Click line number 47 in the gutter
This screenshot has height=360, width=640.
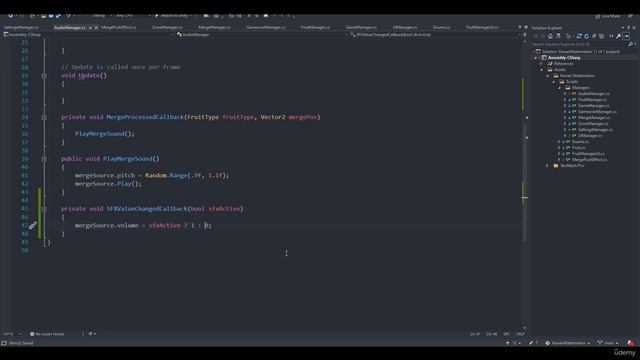(24, 225)
